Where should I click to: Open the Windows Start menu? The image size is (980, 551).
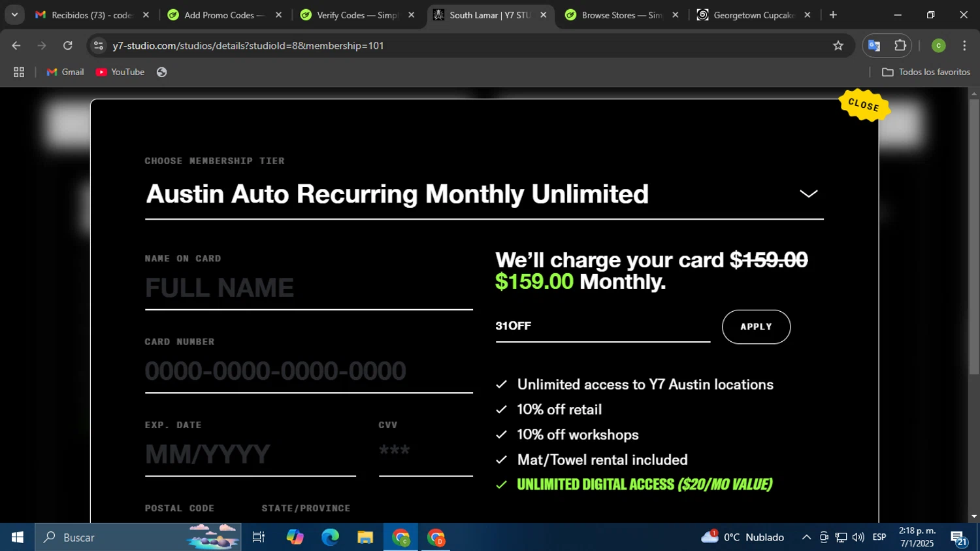point(18,537)
